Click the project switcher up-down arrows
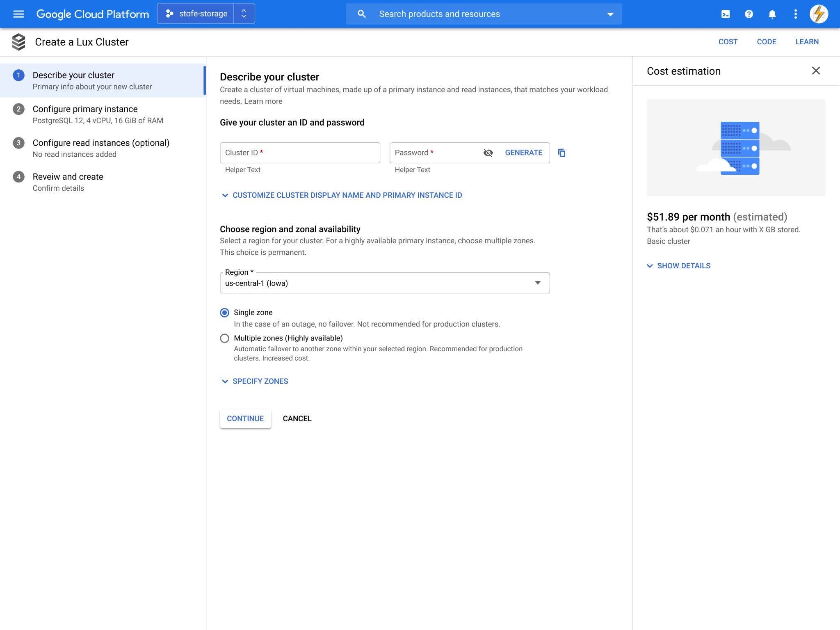Viewport: 840px width, 630px height. click(244, 14)
